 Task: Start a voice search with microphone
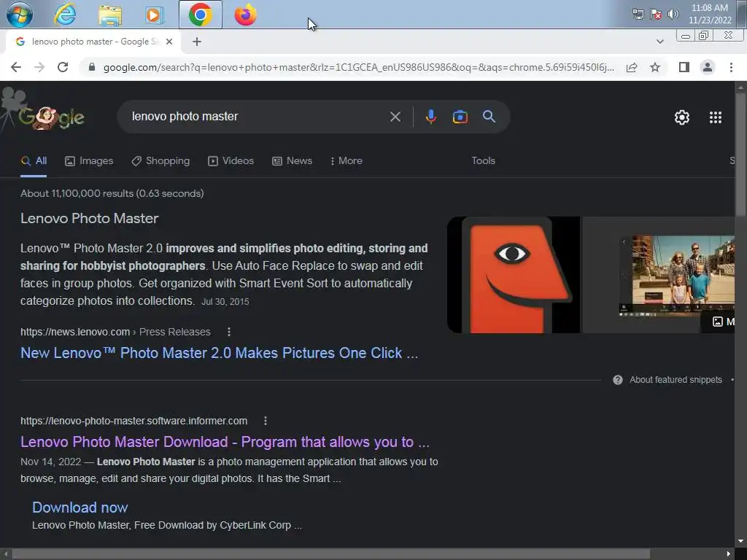(430, 117)
